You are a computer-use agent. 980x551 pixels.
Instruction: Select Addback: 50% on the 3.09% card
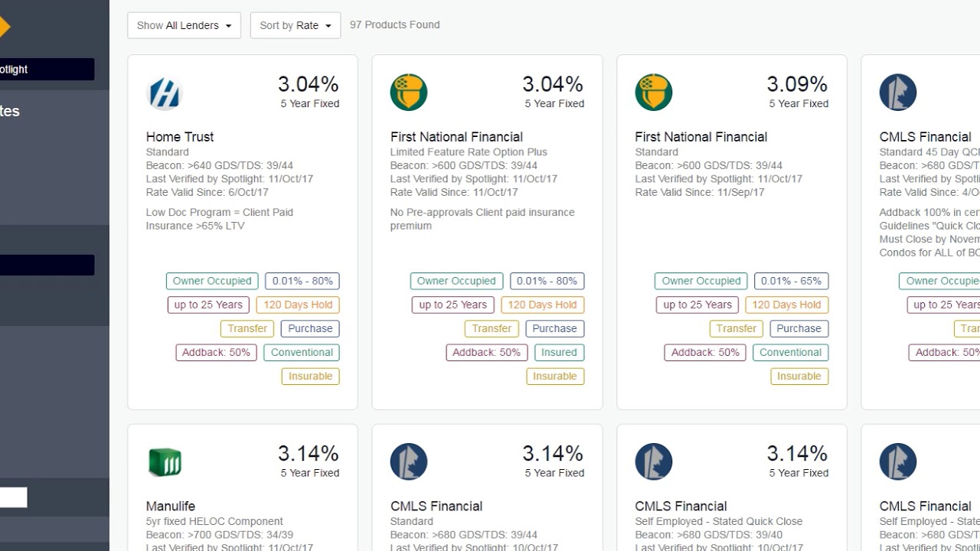click(705, 352)
